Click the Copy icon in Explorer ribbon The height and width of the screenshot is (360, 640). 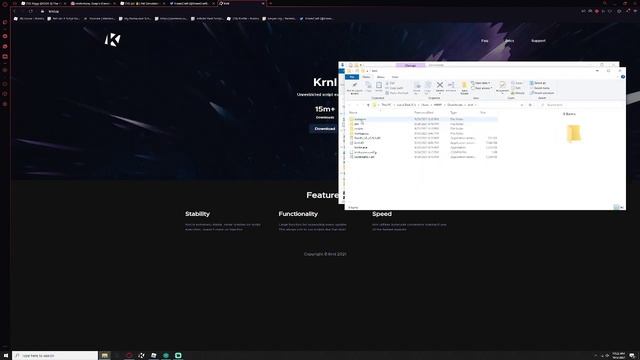click(x=368, y=87)
